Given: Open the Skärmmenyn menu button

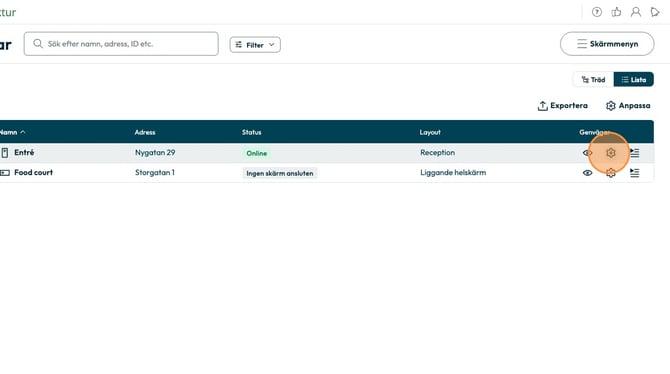Looking at the screenshot, I should click(x=607, y=44).
